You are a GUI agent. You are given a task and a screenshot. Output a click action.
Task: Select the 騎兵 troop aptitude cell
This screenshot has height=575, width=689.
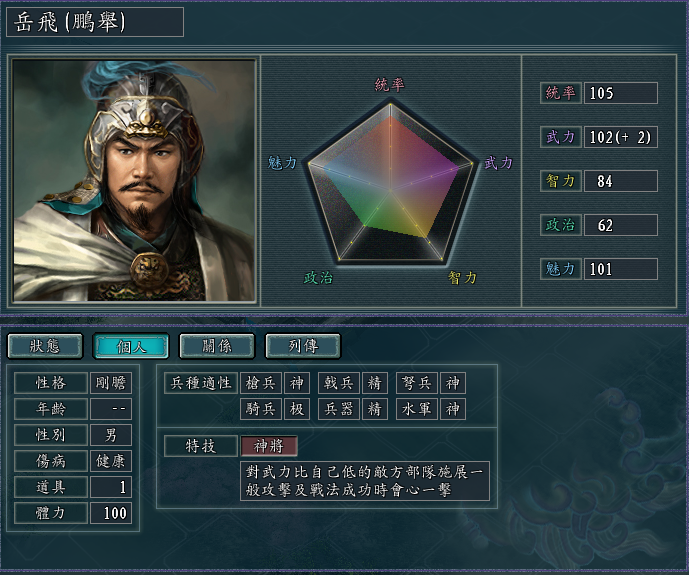coord(262,409)
